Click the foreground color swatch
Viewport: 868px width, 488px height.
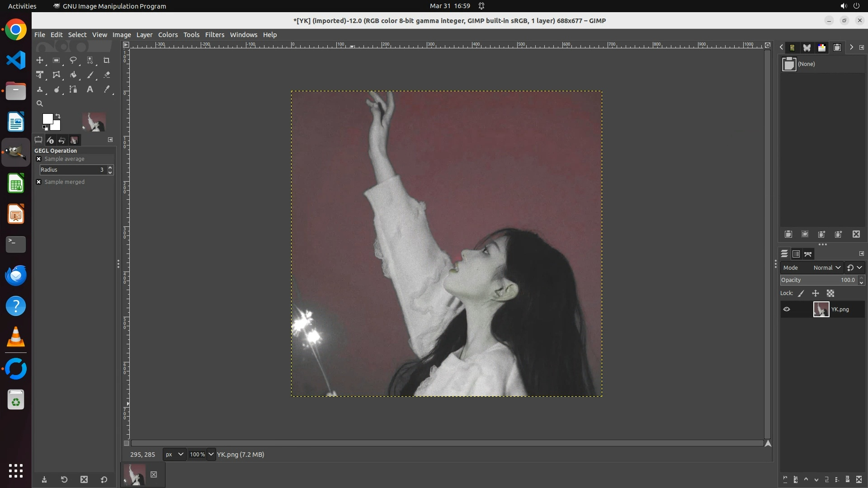click(x=47, y=119)
